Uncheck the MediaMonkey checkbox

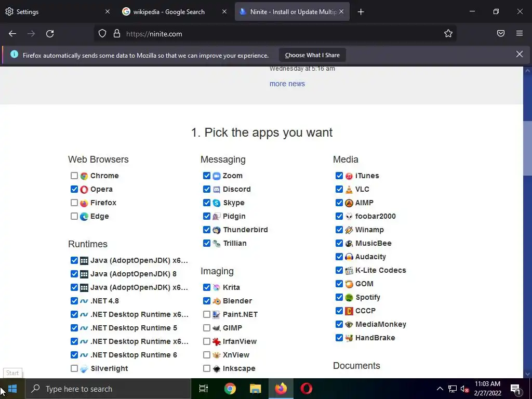[x=339, y=324]
